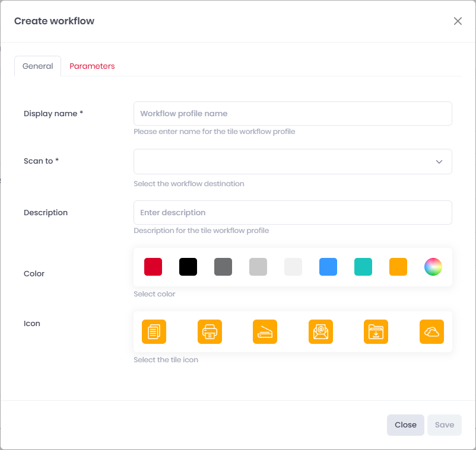The width and height of the screenshot is (476, 450).
Task: Open the General tab
Action: pos(37,66)
